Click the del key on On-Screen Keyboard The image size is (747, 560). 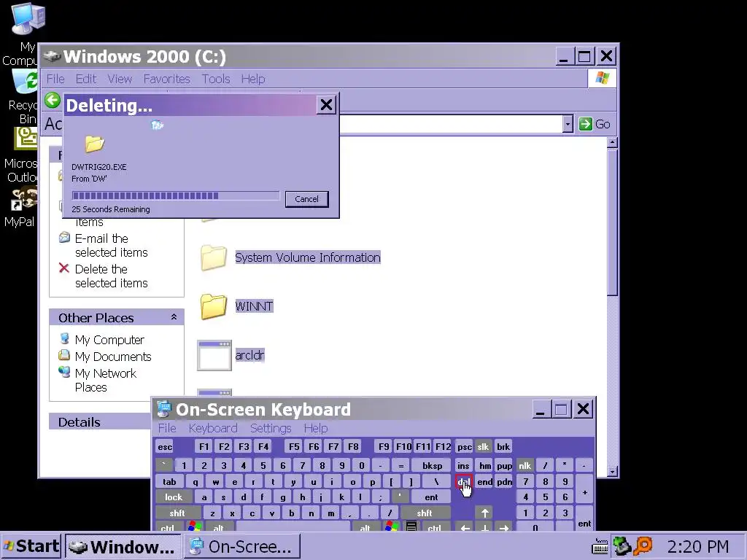click(x=463, y=482)
